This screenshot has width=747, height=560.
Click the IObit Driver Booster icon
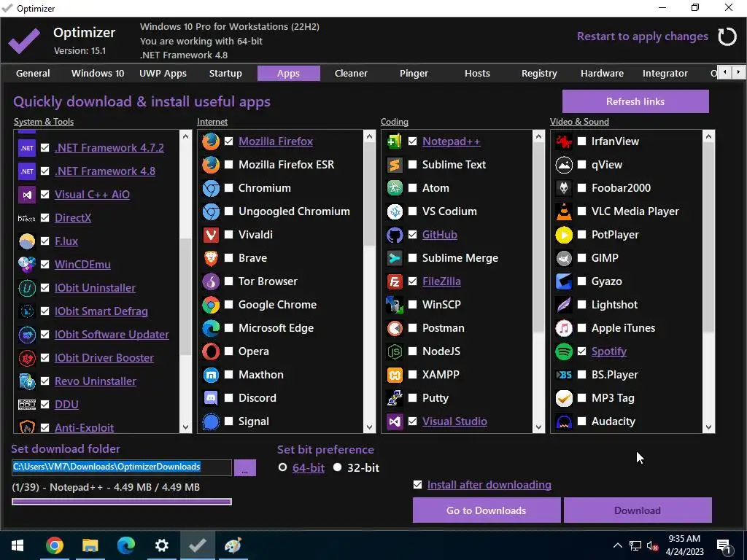pyautogui.click(x=27, y=358)
